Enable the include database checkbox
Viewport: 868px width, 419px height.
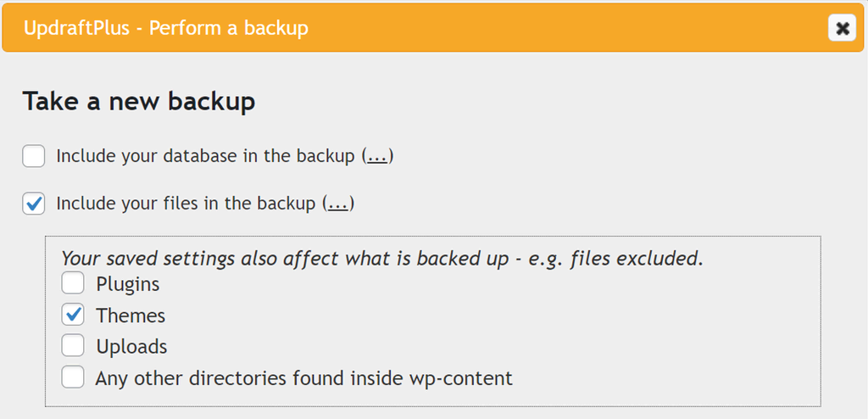click(34, 157)
